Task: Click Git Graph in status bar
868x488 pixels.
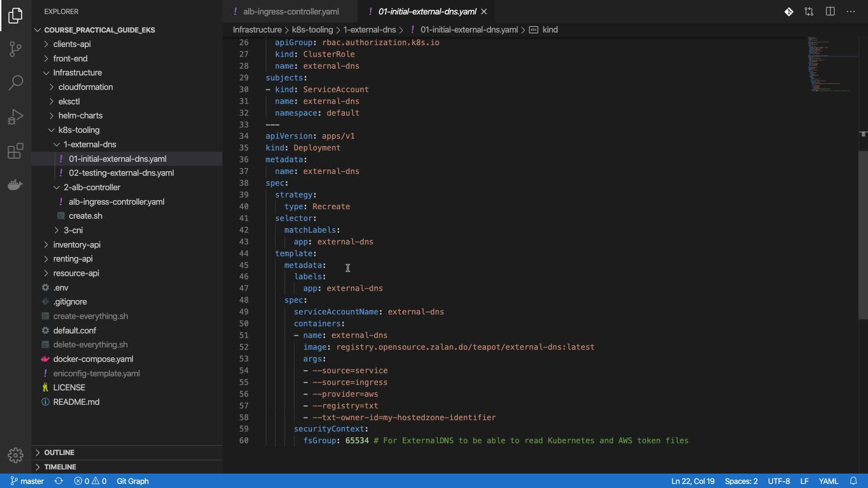Action: click(x=132, y=481)
